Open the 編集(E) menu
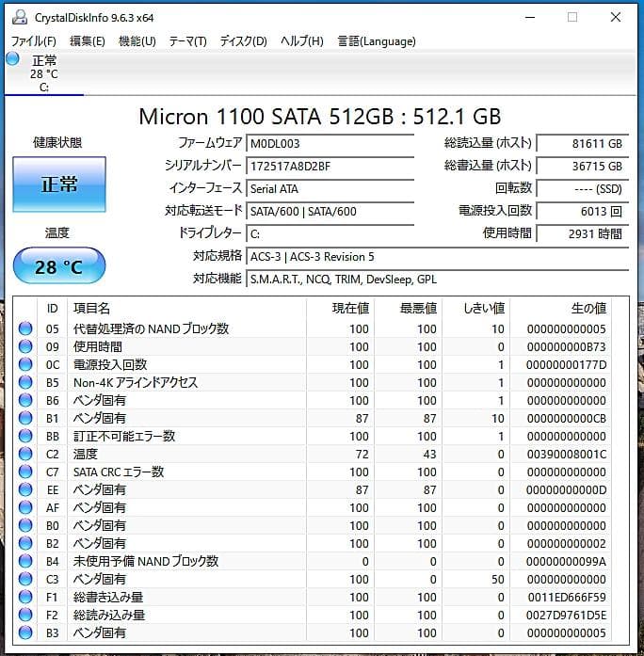644x656 pixels. [x=87, y=41]
